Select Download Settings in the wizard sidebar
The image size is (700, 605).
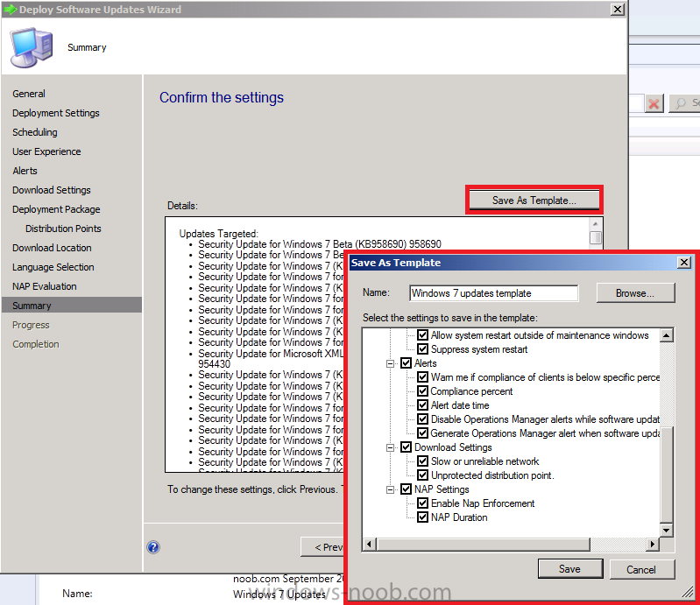coord(52,190)
